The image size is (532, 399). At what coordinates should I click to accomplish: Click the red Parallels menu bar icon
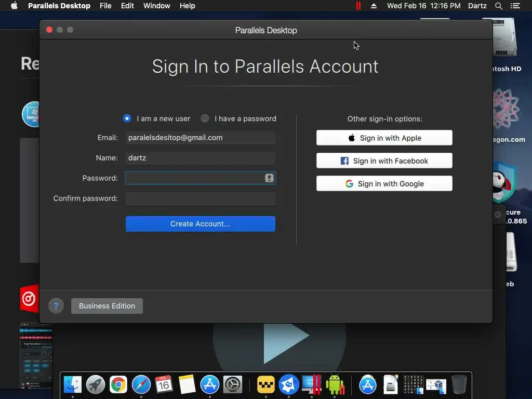(x=358, y=6)
